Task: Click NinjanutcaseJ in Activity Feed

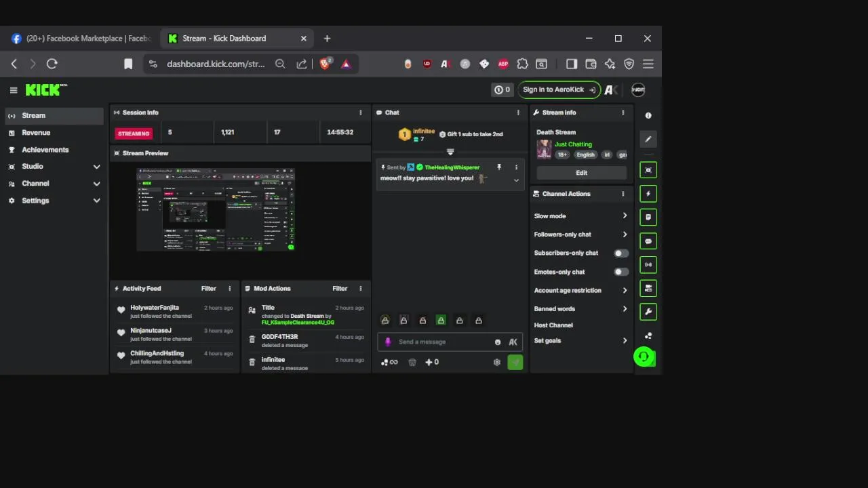Action: [x=151, y=331]
